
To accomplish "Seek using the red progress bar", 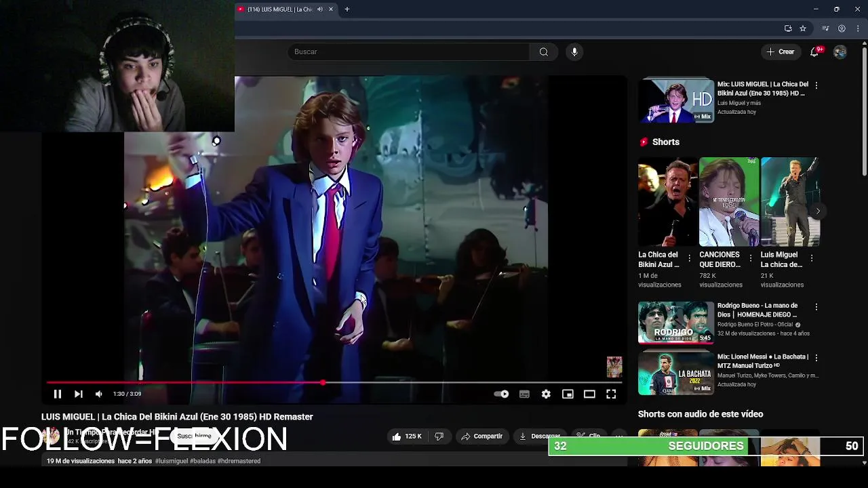I will (x=334, y=383).
